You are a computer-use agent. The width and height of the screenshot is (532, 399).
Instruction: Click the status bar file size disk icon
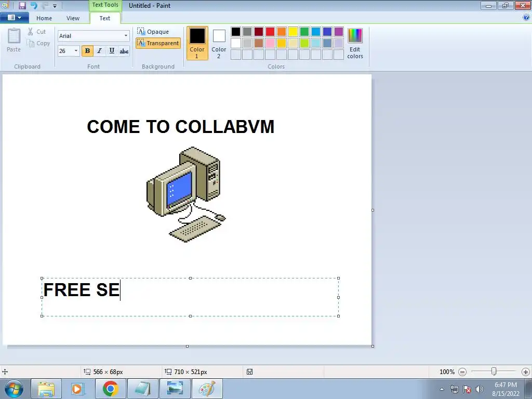click(249, 372)
